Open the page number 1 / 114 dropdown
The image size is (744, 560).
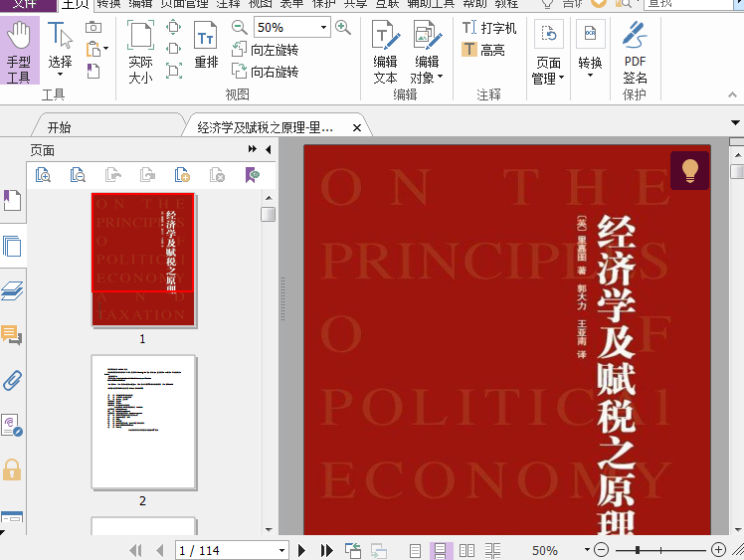click(281, 550)
